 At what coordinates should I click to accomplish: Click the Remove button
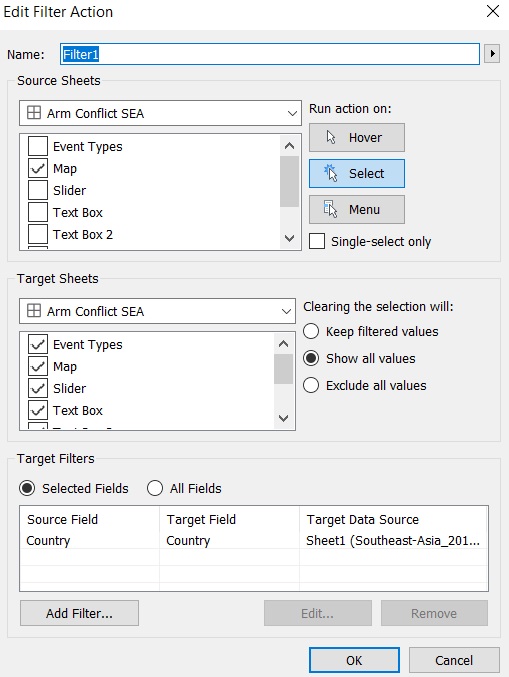point(434,613)
